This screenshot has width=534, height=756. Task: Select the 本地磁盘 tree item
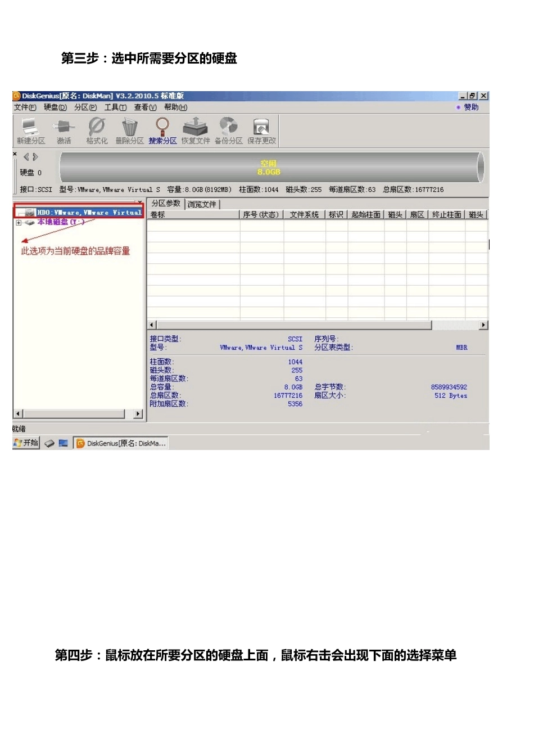pos(61,222)
